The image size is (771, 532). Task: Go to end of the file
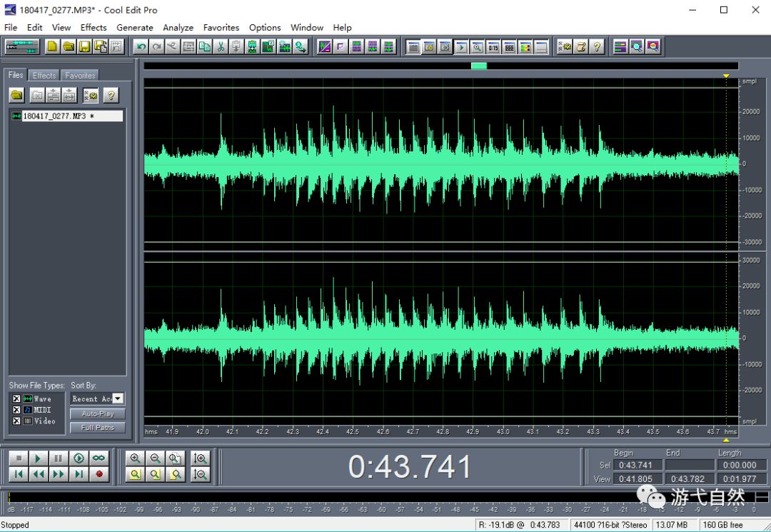79,474
